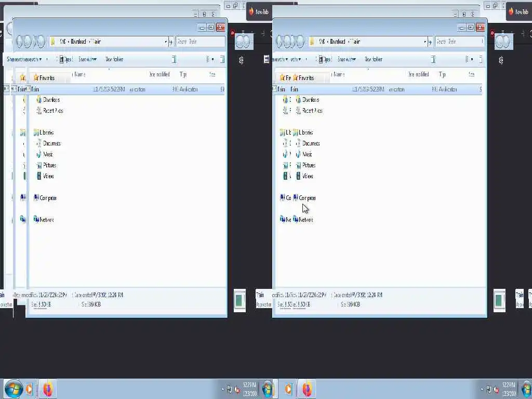This screenshot has width=532, height=399.
Task: Select Network in right Explorer sidebar
Action: pos(303,220)
